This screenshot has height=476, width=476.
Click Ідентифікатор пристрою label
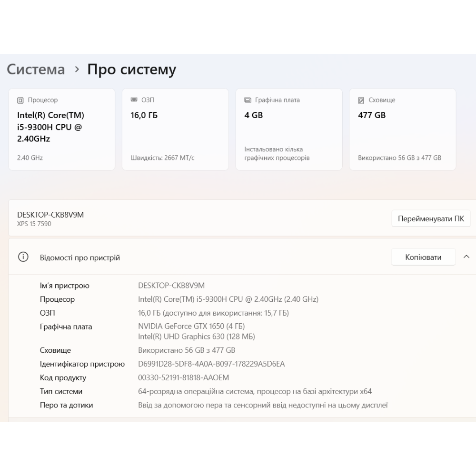pyautogui.click(x=82, y=364)
